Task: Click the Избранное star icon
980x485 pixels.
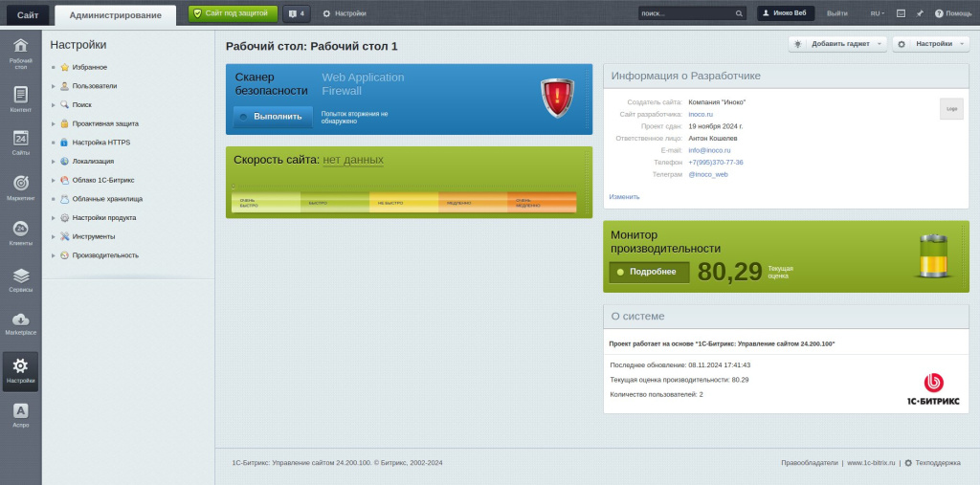Action: (x=64, y=67)
